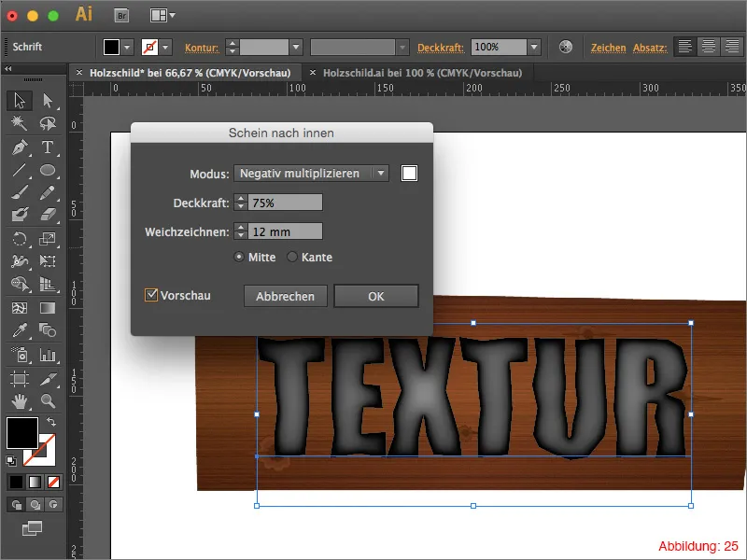This screenshot has width=747, height=560.
Task: Select the Blend tool
Action: click(48, 330)
